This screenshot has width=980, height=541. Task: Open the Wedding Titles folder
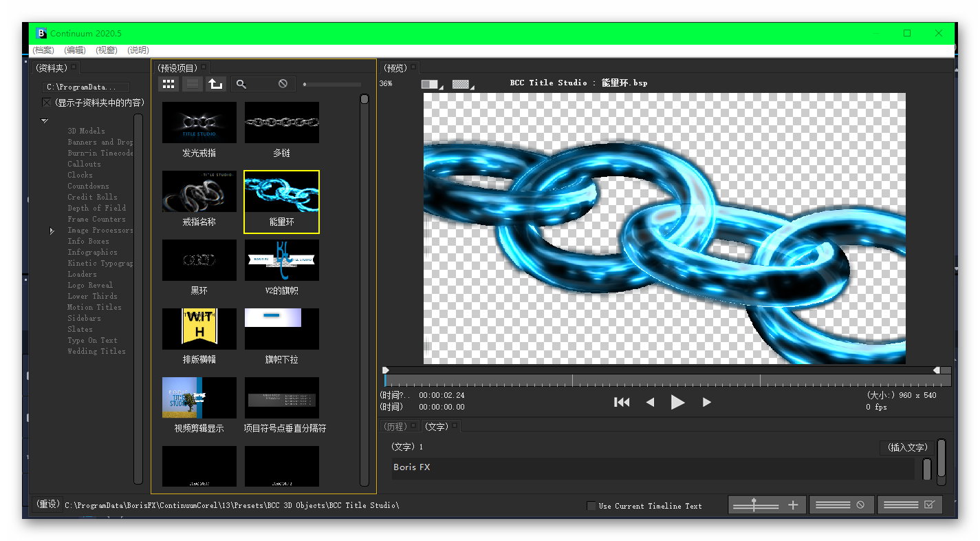click(96, 351)
